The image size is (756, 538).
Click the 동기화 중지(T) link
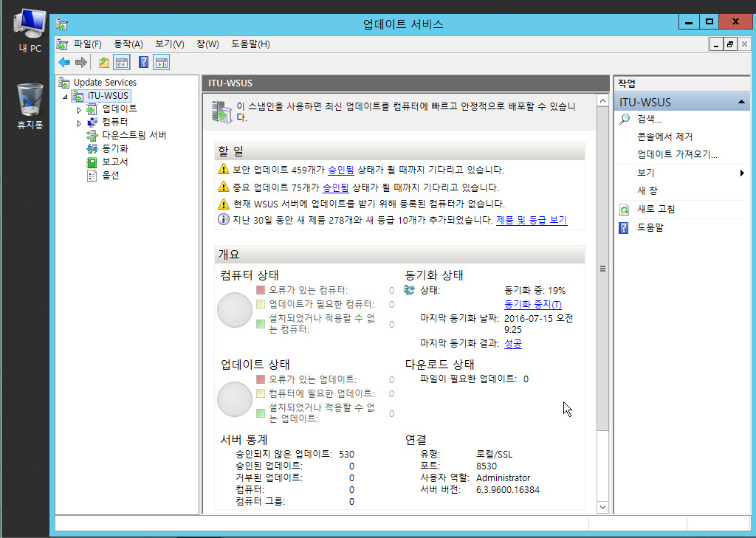point(532,305)
